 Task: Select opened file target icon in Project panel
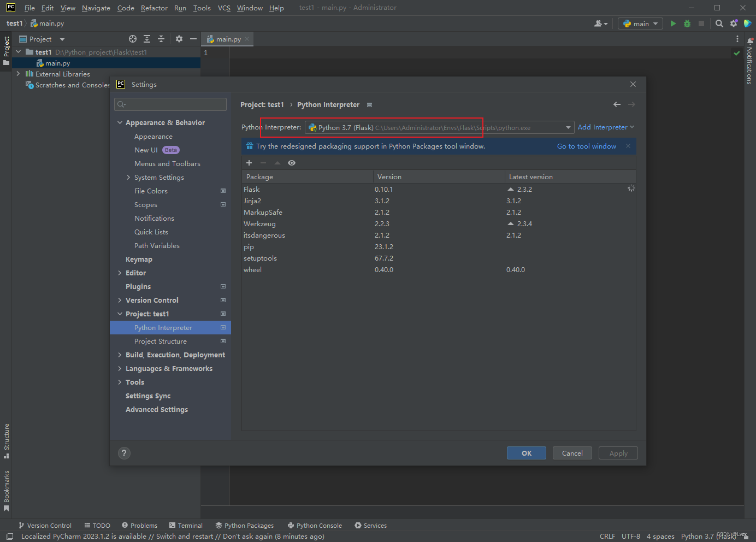pos(133,39)
